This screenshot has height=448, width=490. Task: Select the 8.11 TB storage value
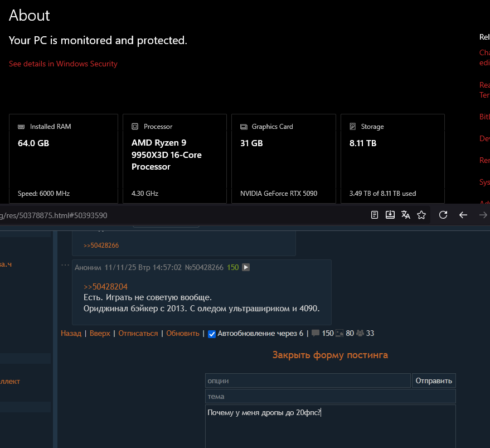(363, 143)
